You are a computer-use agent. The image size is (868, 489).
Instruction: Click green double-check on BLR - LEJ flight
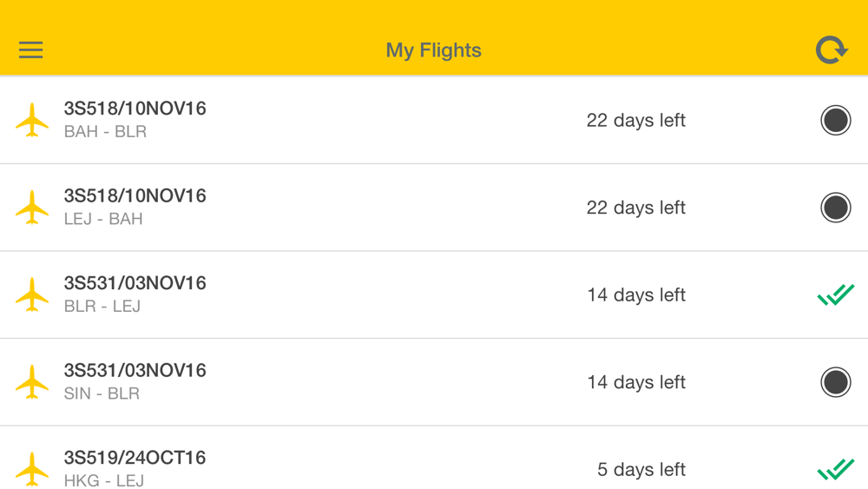click(835, 295)
